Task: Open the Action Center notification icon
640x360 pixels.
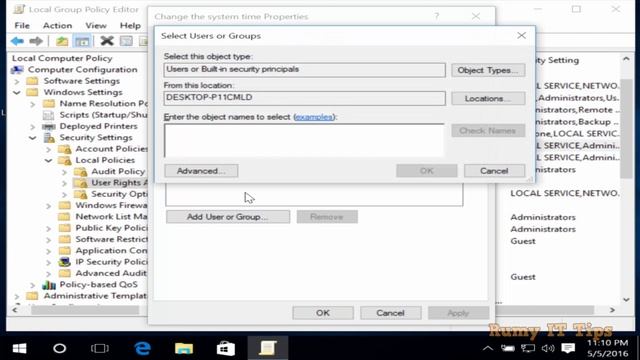Action: [568, 348]
